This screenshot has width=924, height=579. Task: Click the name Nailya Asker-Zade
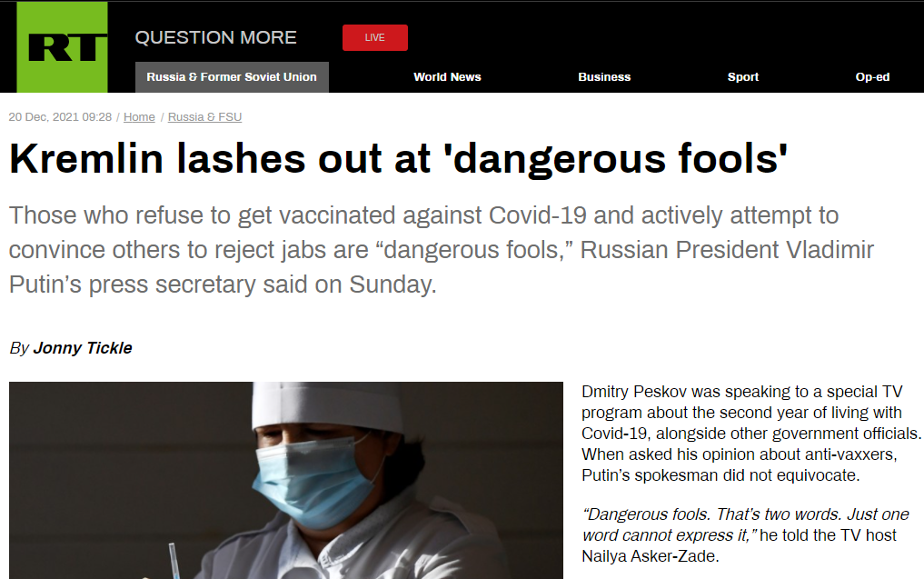[650, 556]
